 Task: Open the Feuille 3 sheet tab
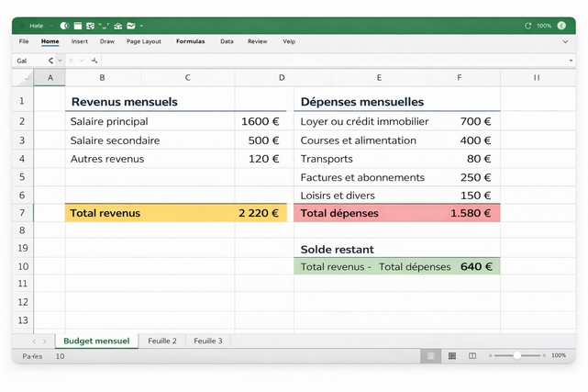pyautogui.click(x=207, y=341)
